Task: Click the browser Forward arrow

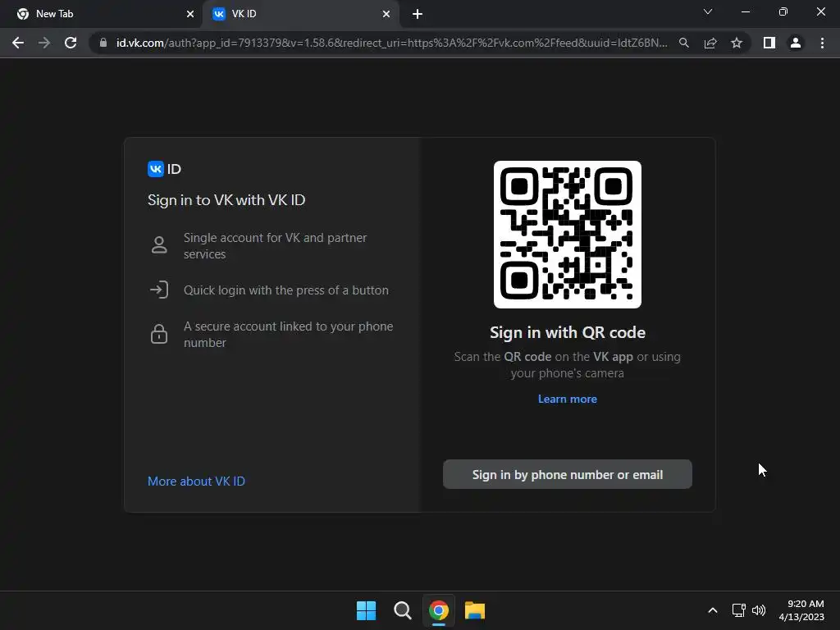Action: coord(44,43)
